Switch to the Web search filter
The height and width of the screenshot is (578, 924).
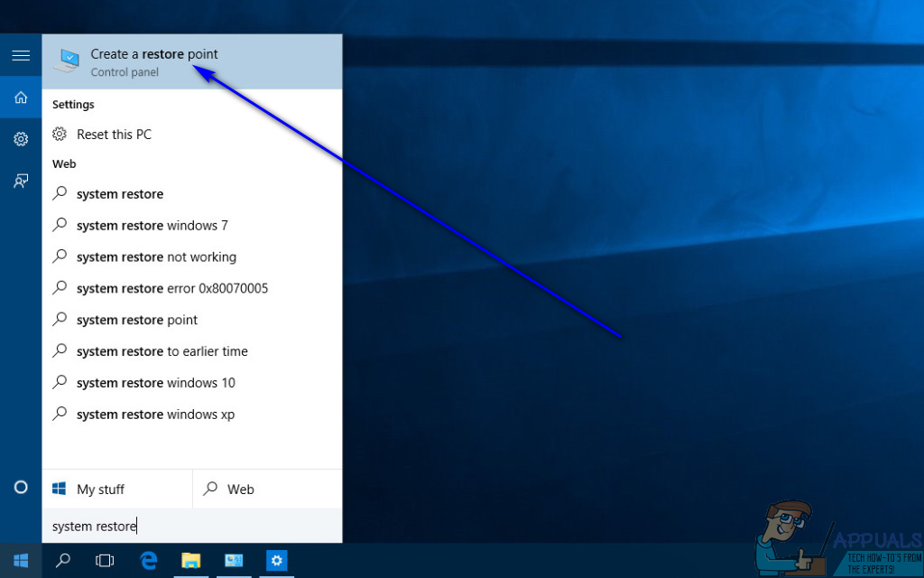pyautogui.click(x=267, y=489)
